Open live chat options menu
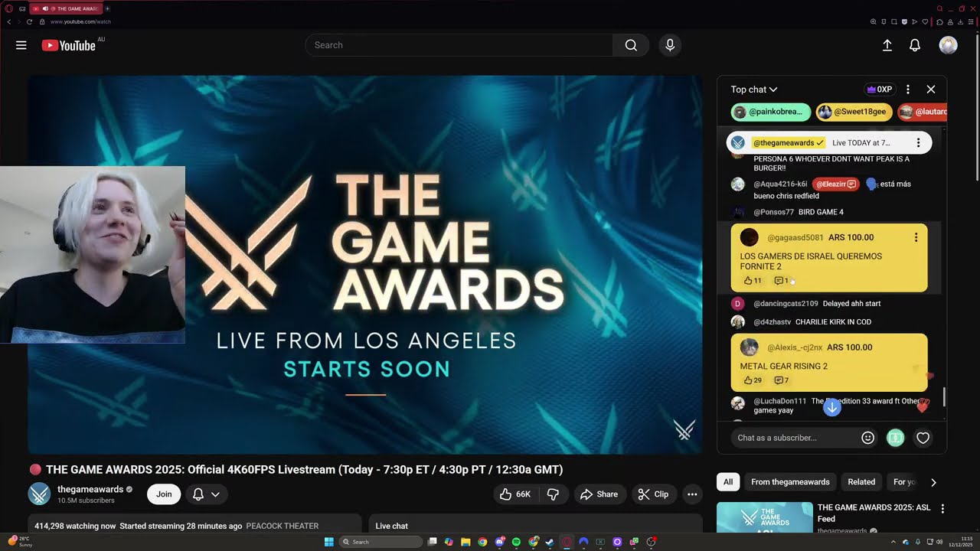This screenshot has height=551, width=980. click(908, 90)
